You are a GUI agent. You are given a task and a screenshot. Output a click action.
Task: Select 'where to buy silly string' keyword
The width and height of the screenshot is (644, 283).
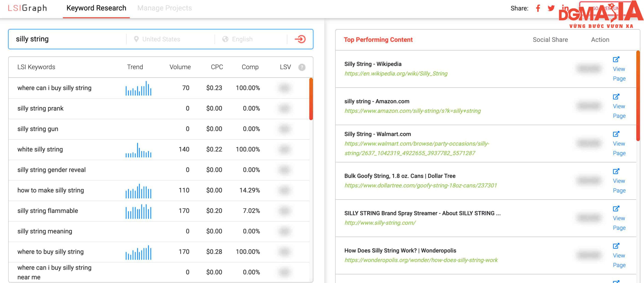(50, 252)
